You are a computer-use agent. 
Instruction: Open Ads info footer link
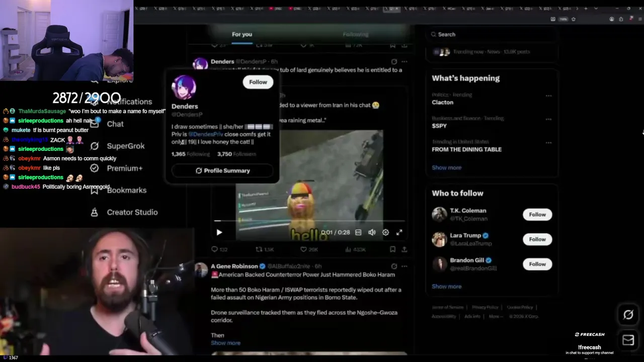[x=472, y=316]
